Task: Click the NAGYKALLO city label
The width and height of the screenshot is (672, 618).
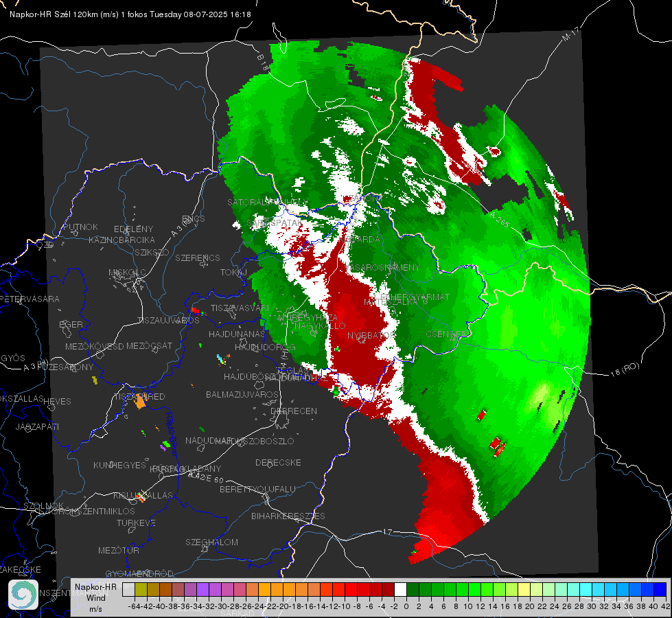Action: [320, 326]
